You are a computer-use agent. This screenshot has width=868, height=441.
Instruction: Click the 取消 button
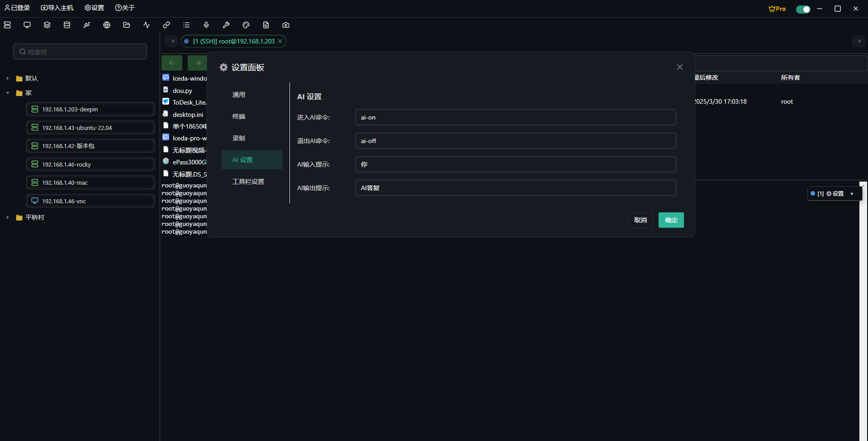click(x=640, y=220)
